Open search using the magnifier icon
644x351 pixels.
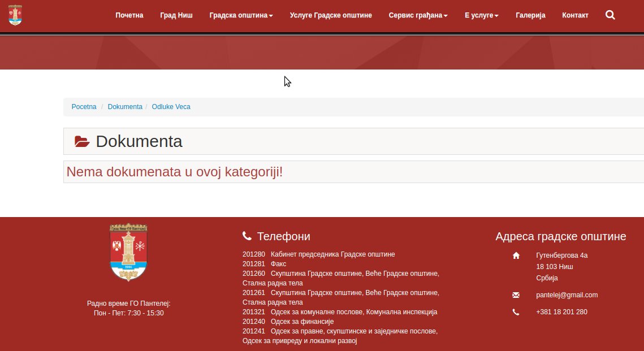[610, 15]
